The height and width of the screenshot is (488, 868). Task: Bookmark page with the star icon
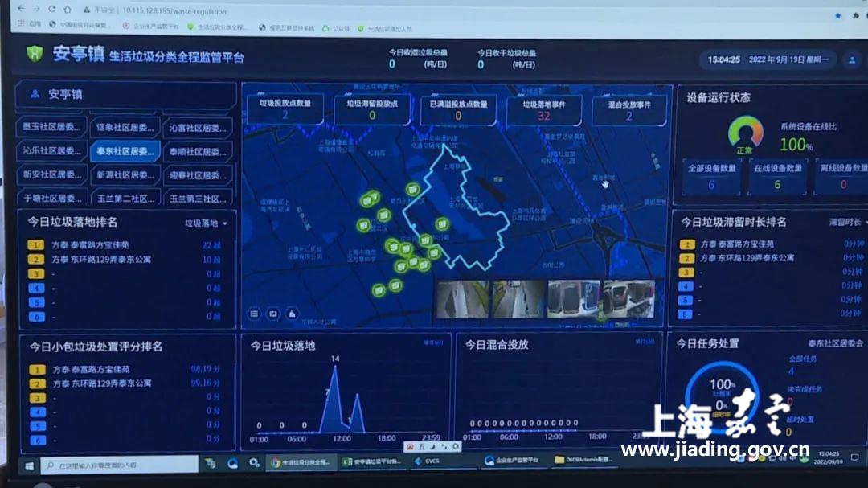click(x=837, y=14)
